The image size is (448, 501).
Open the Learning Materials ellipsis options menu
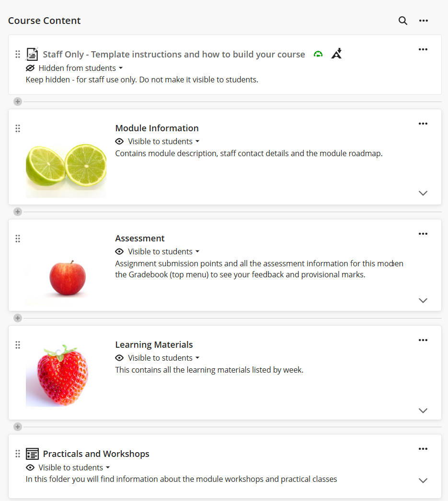(423, 340)
